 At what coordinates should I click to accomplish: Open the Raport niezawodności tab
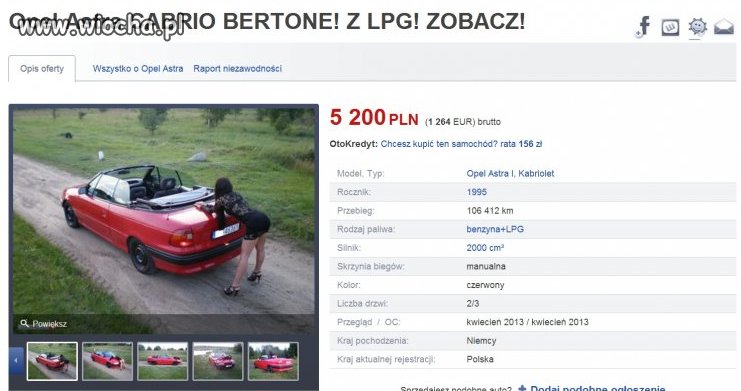click(237, 69)
